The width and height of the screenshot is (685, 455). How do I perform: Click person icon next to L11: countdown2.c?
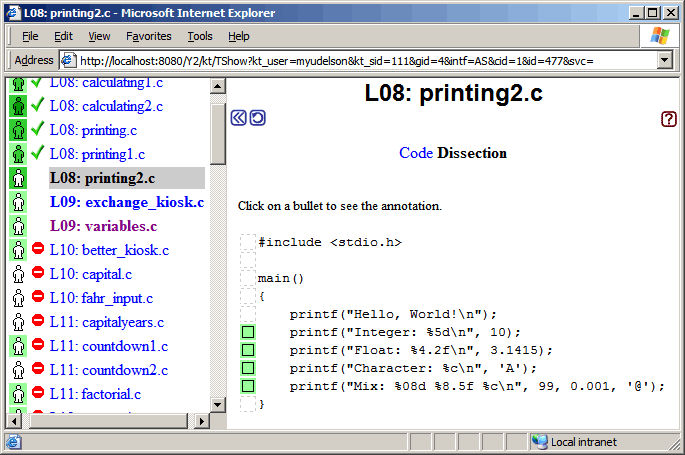point(18,370)
